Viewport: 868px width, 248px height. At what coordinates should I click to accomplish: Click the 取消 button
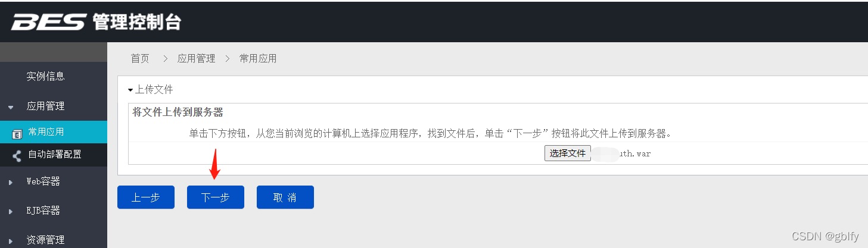coord(285,197)
